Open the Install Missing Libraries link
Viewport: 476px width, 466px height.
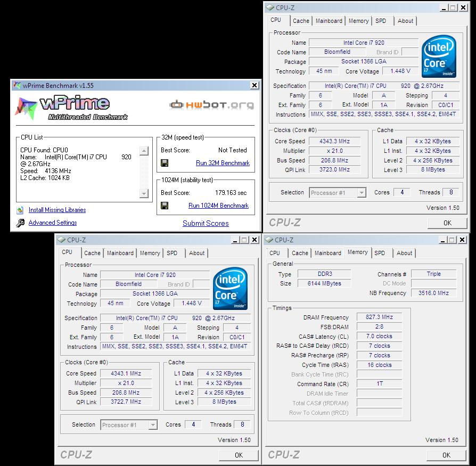click(57, 210)
